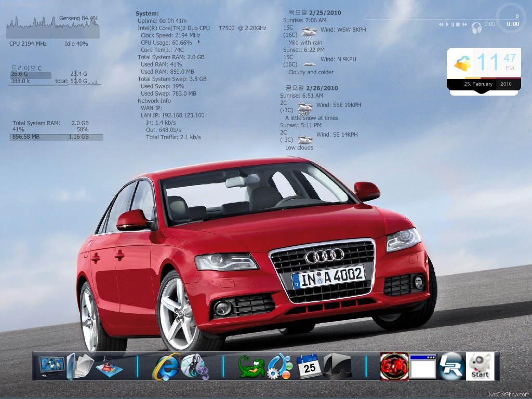Viewport: 532px width, 399px height.
Task: Open the blank window icon in the dock
Action: [x=423, y=366]
